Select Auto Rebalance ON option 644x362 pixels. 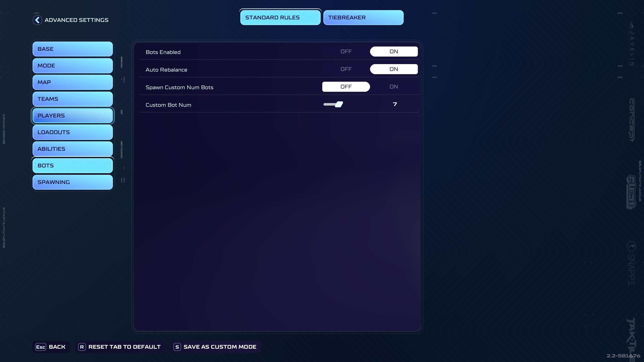(394, 69)
